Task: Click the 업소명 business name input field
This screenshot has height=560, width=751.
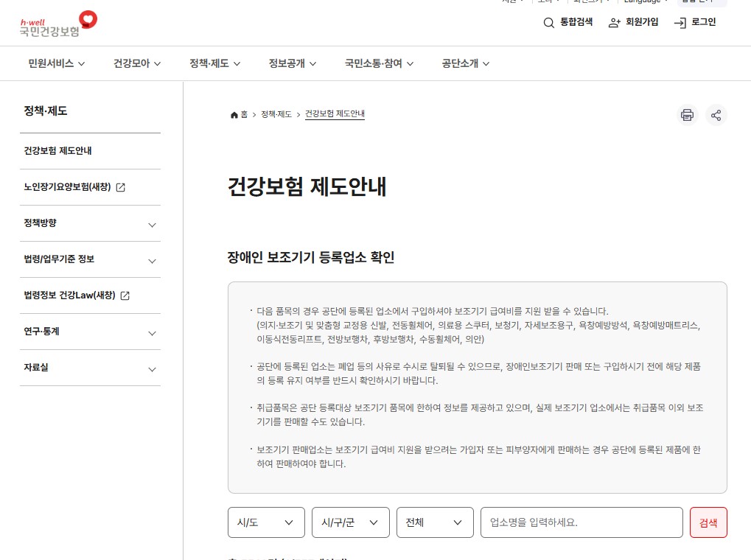Action: (x=581, y=522)
